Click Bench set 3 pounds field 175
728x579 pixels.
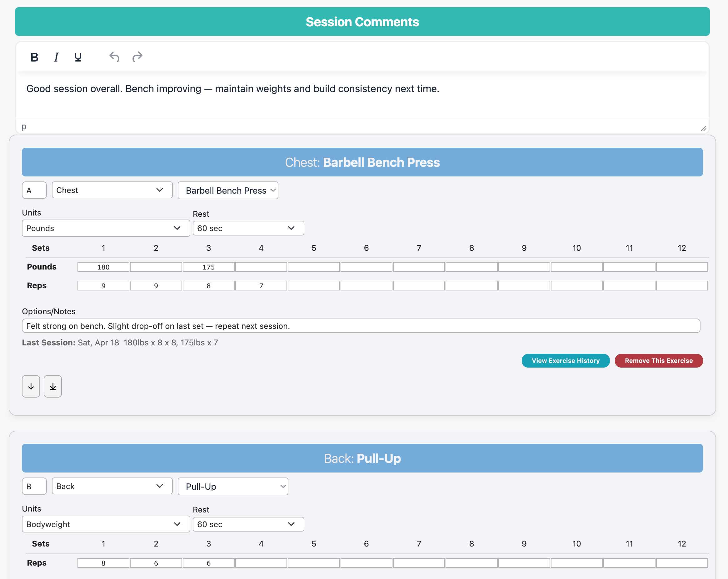[x=209, y=267]
